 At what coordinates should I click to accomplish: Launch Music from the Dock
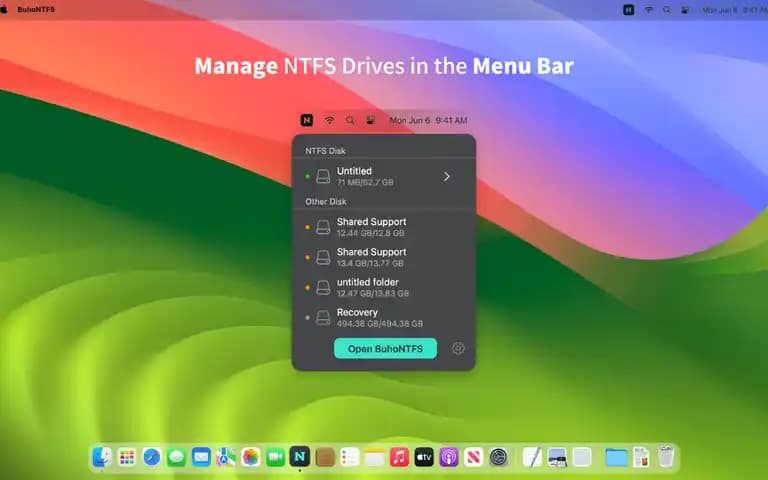399,457
